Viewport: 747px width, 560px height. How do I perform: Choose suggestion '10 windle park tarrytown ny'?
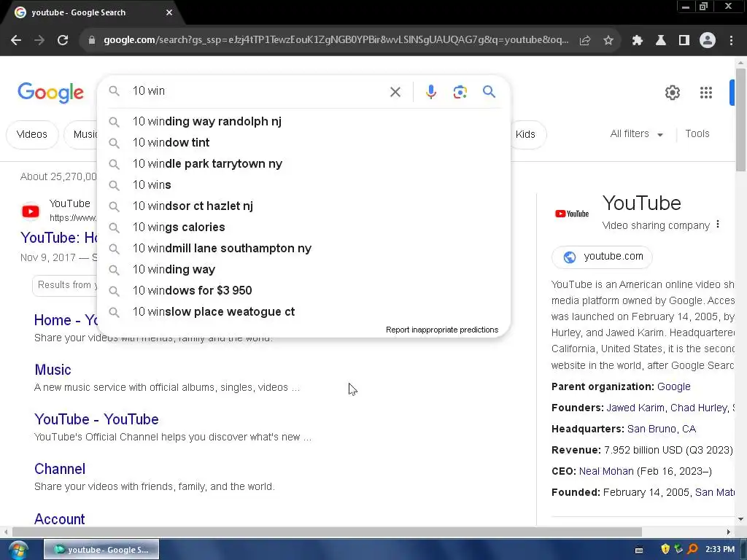point(303,164)
